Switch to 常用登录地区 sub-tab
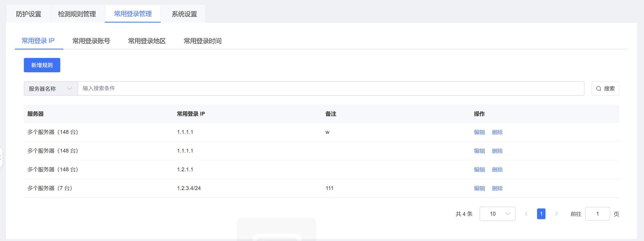The width and height of the screenshot is (644, 241). (x=147, y=41)
